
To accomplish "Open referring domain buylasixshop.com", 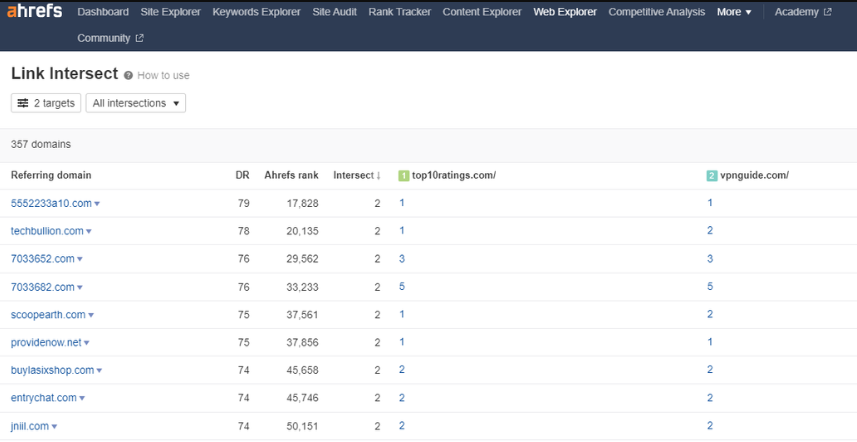I will [x=52, y=370].
